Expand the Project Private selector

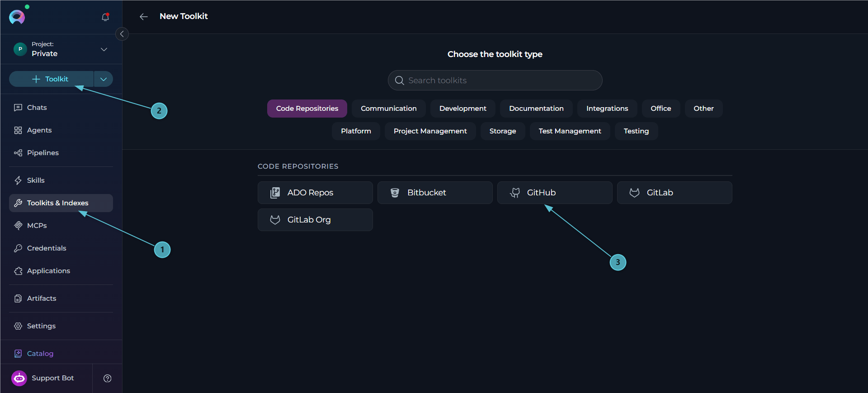pyautogui.click(x=61, y=49)
